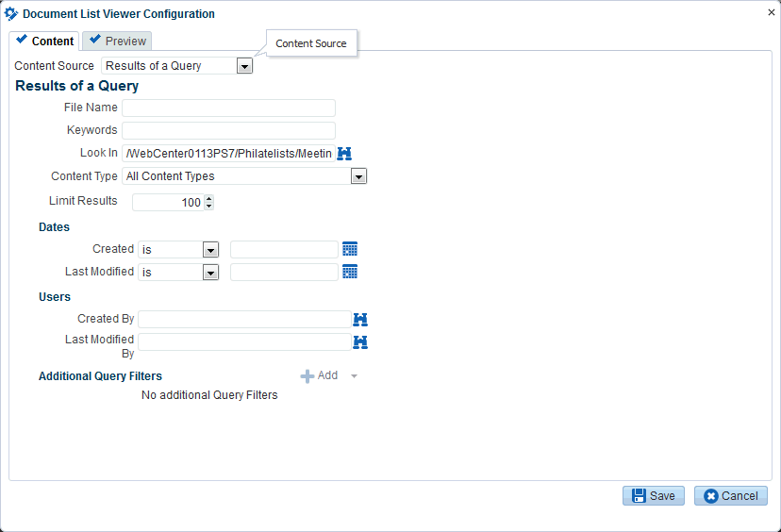
Task: Click the Created By user search icon
Action: coord(359,320)
